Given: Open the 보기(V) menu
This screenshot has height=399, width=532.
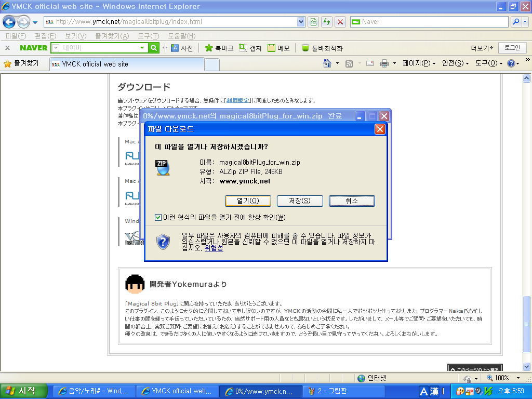Looking at the screenshot, I should [76, 36].
